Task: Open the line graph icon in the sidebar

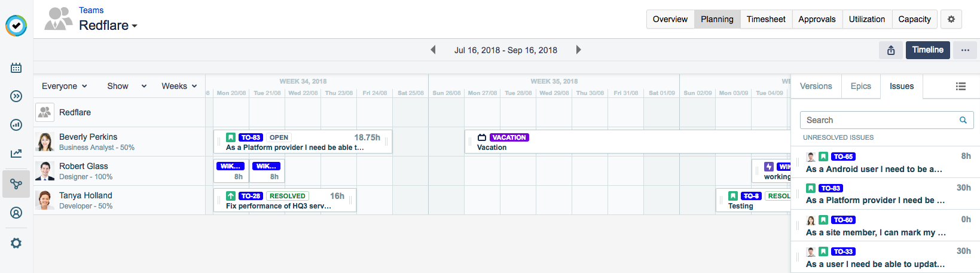Action: click(16, 154)
